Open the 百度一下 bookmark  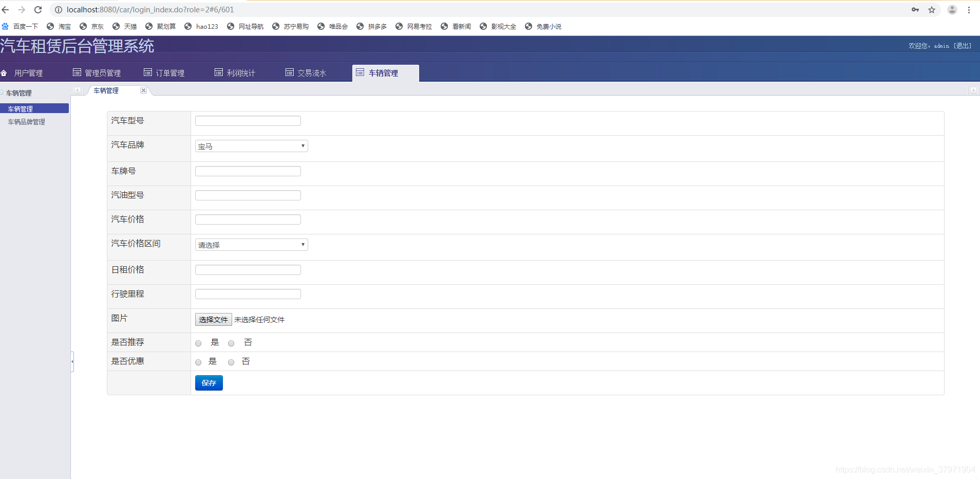(20, 26)
